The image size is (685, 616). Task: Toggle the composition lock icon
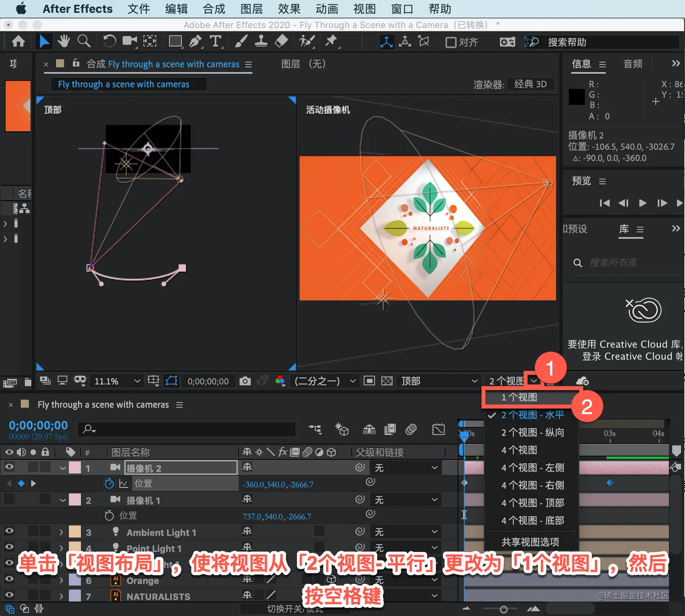pos(76,63)
